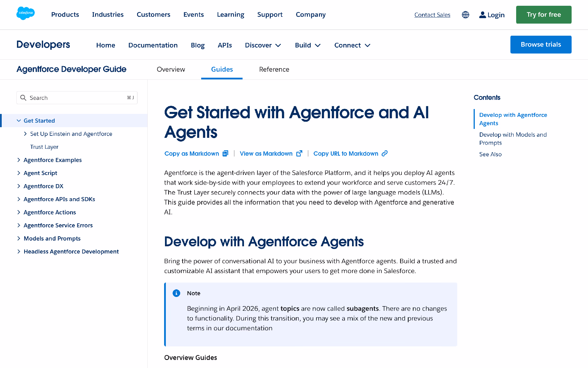
Task: Click the Overview Guides heading text
Action: [191, 357]
